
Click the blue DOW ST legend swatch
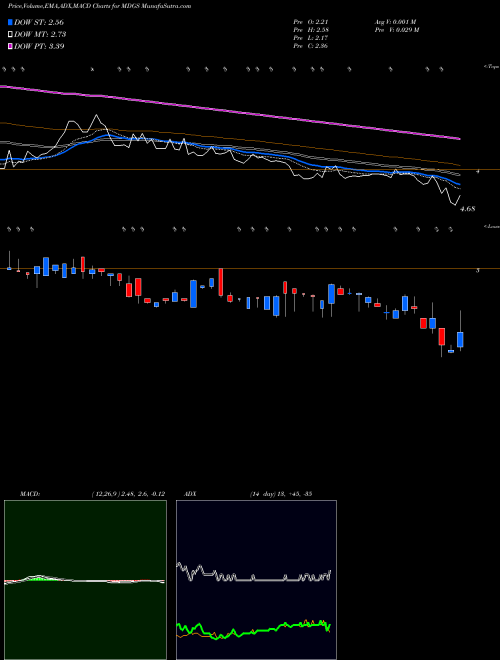(x=10, y=22)
